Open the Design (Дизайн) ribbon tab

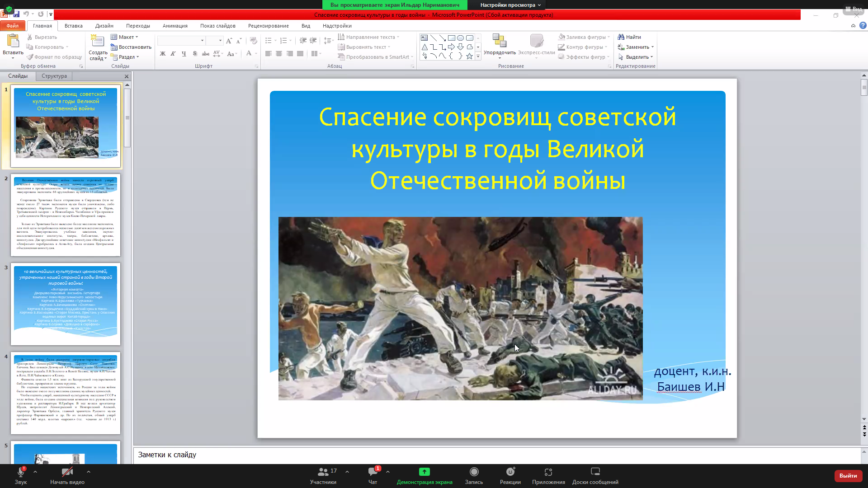coord(104,26)
